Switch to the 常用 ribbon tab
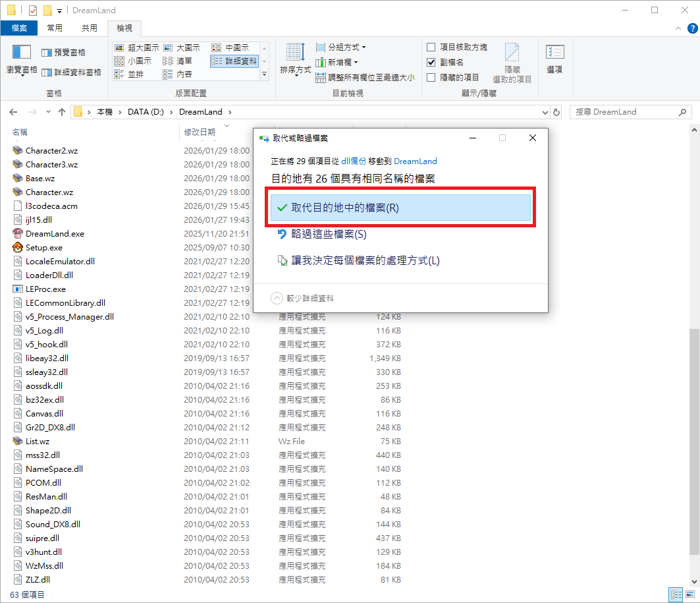The image size is (700, 603). click(55, 28)
